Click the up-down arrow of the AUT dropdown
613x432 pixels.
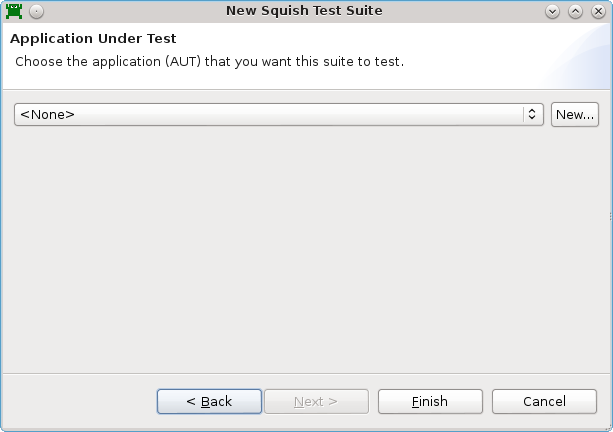(x=532, y=114)
